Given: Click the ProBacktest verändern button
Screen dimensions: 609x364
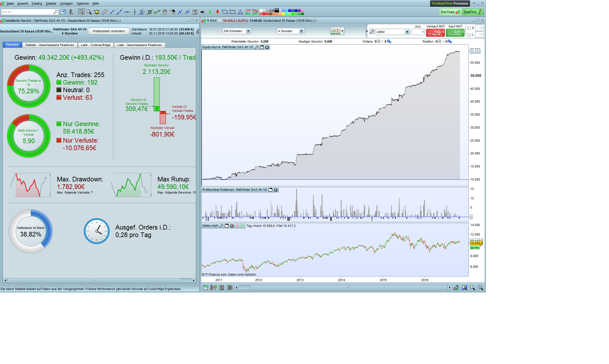Looking at the screenshot, I should click(x=109, y=31).
